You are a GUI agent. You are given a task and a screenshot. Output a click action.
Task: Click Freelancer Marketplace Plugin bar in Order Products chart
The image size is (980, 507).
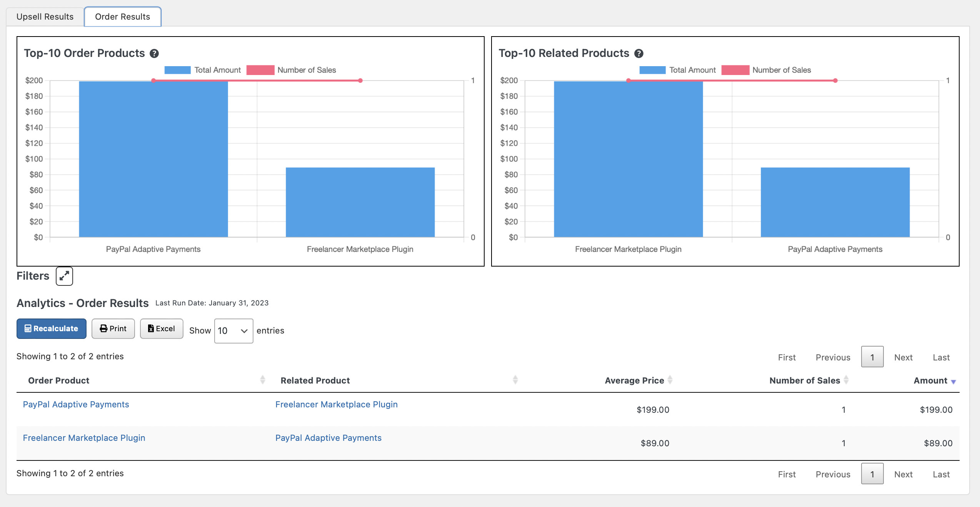(x=360, y=202)
